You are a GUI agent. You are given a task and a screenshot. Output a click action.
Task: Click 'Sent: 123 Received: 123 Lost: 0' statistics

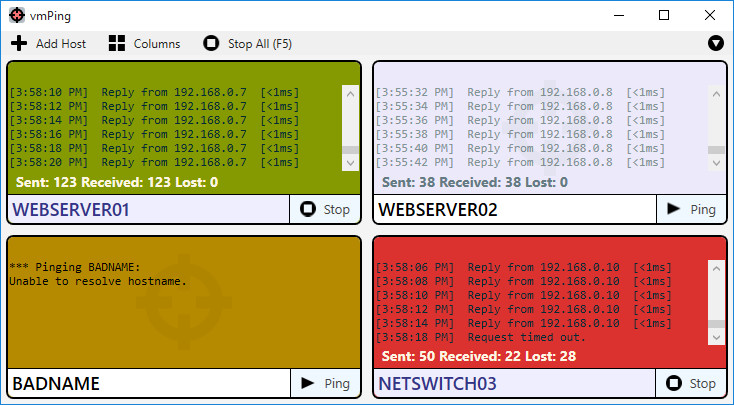coord(117,182)
